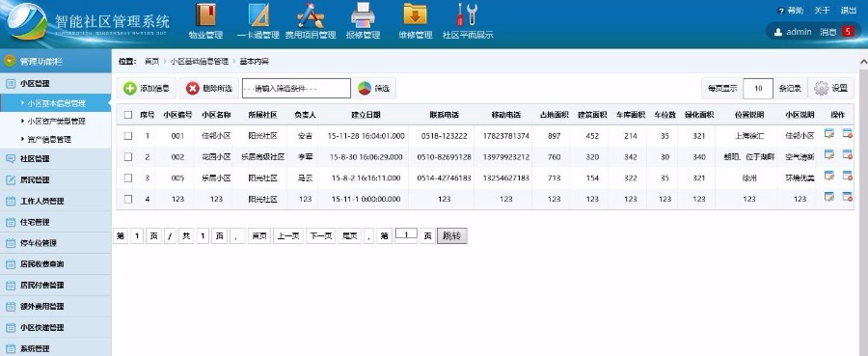This screenshot has height=356, width=868.
Task: Click the 跳转 page jump button
Action: click(x=451, y=235)
